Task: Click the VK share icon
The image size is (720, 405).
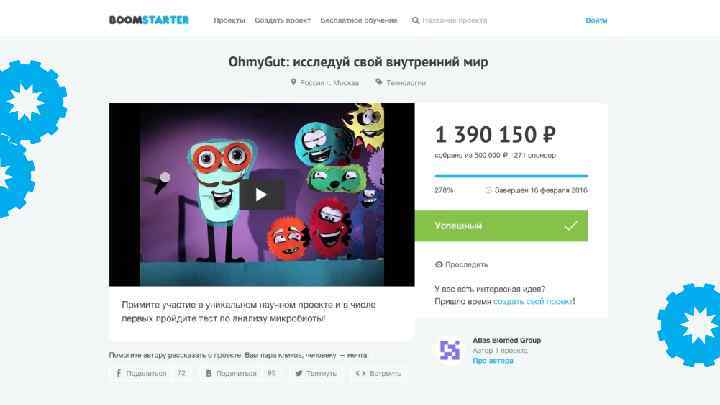Action: click(x=208, y=373)
